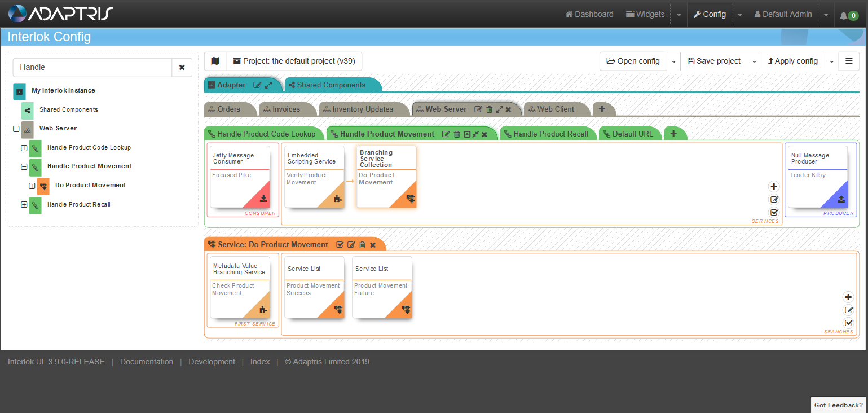The height and width of the screenshot is (413, 868).
Task: Click the Handle search input field
Action: (92, 67)
